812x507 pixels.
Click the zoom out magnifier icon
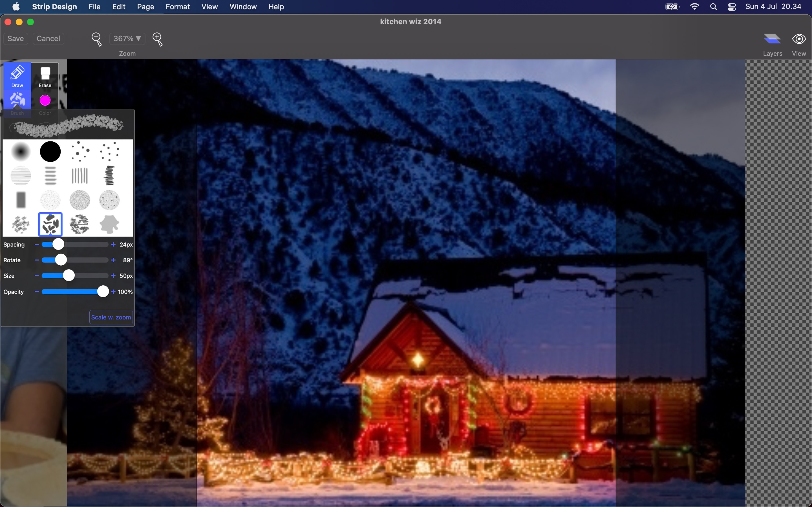click(97, 39)
